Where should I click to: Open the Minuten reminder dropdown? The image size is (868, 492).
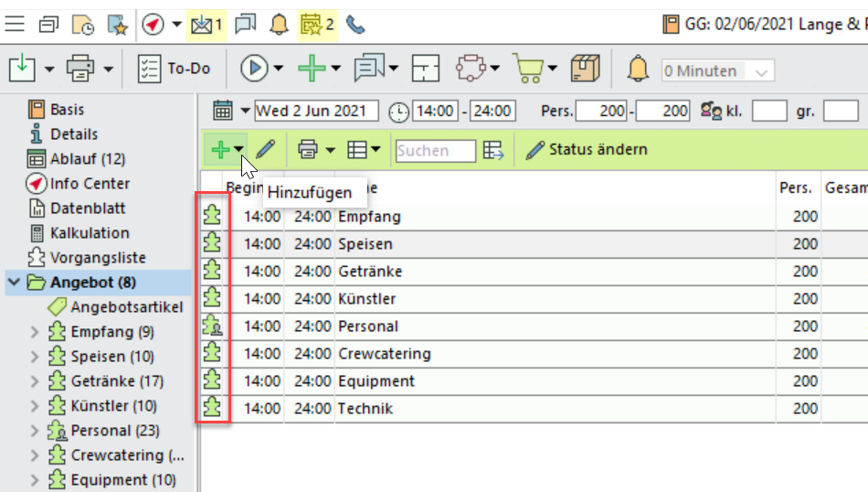coord(762,70)
